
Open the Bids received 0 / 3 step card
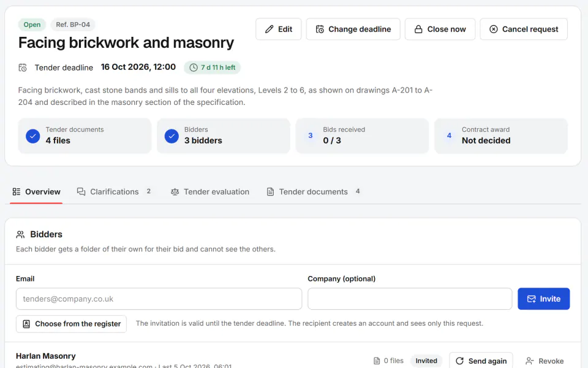pyautogui.click(x=362, y=136)
